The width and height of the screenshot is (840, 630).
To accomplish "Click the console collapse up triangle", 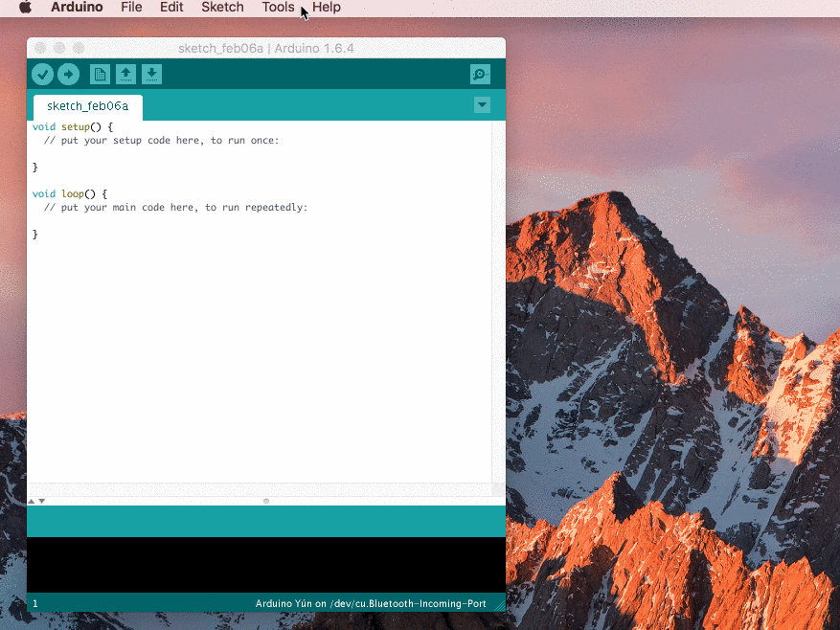I will coord(32,502).
